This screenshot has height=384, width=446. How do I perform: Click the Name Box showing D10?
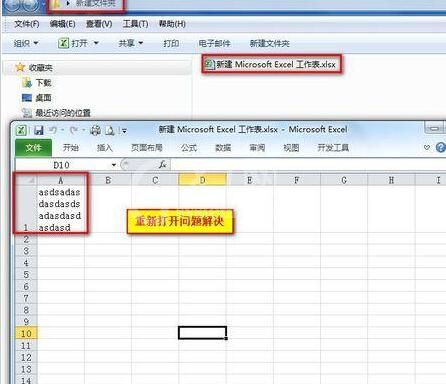coord(62,165)
